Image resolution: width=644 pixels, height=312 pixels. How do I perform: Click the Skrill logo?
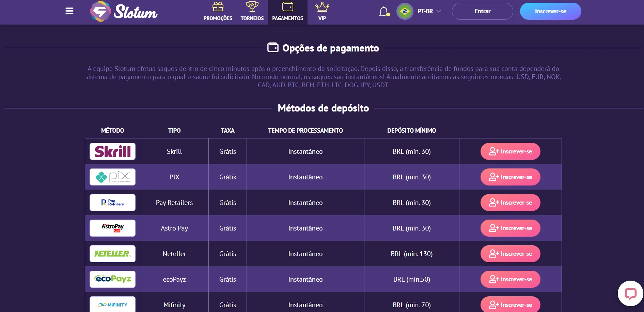[x=112, y=151]
